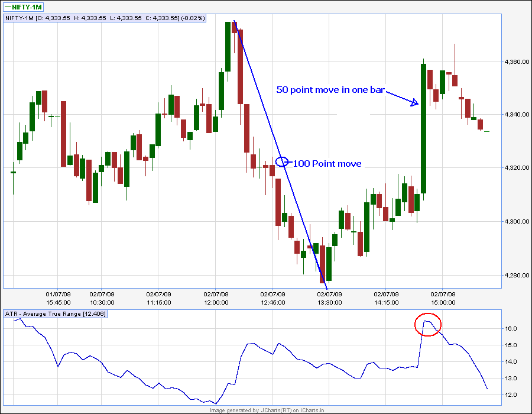Click the 4,340.00 price axis label
Screen dimensions: 532x414
517,115
